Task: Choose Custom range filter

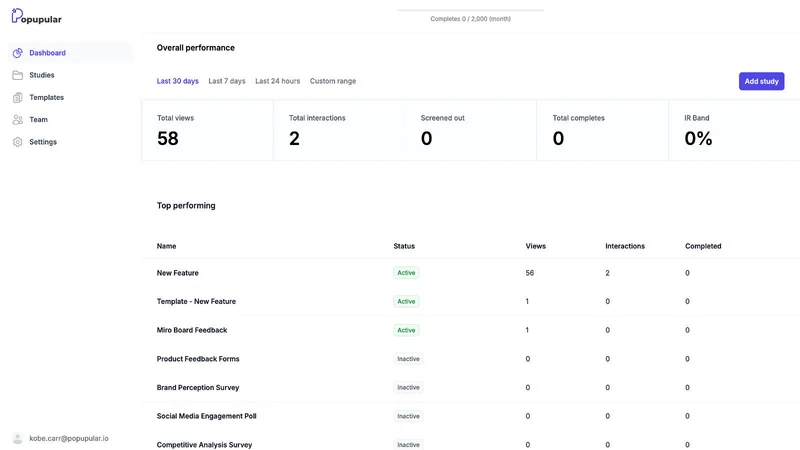Action: click(333, 81)
